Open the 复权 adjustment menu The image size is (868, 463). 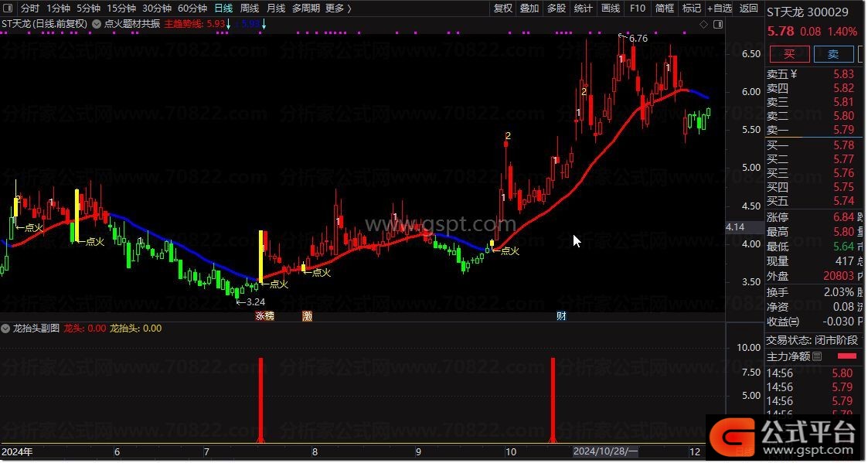pos(502,9)
